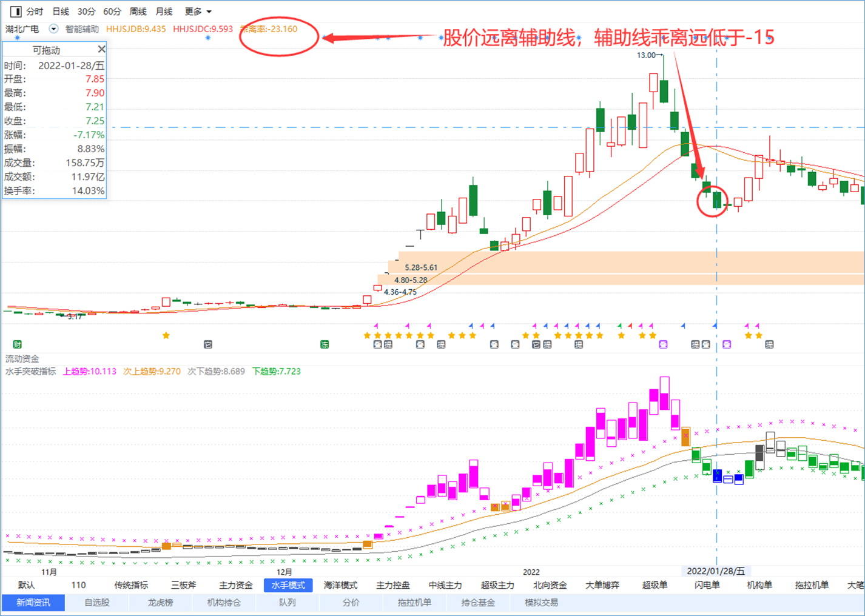Click the green 财 marker icon
865x616 pixels.
[18, 344]
